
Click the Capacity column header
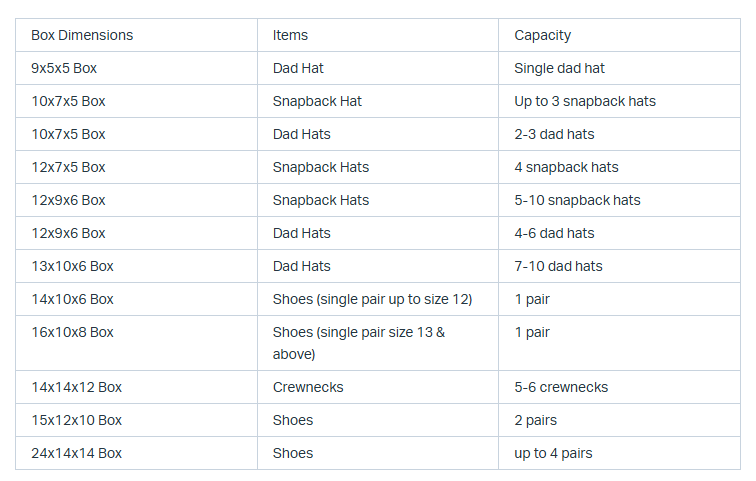coord(543,35)
